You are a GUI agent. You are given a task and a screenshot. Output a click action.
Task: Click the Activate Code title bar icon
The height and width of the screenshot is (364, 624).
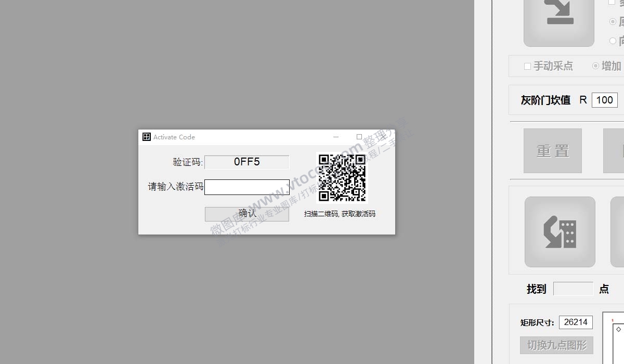click(x=146, y=137)
